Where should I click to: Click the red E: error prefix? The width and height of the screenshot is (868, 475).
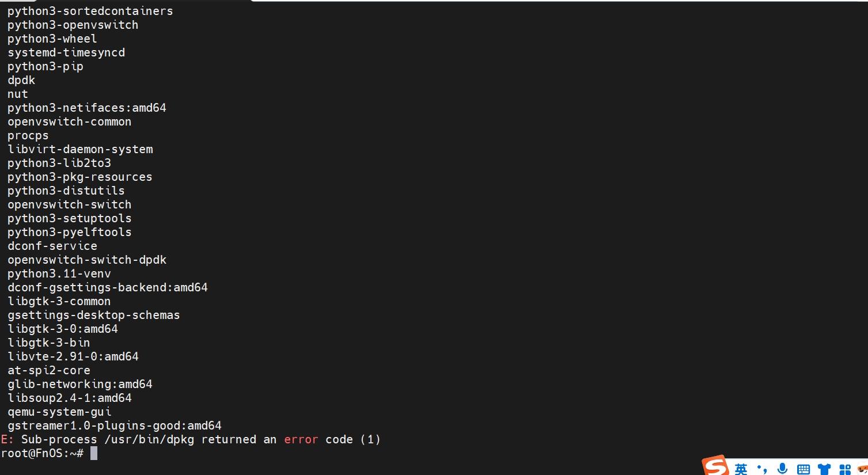click(7, 439)
